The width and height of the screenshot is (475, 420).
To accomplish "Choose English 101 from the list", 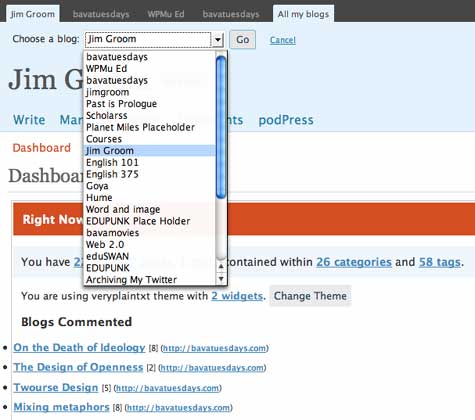I will tap(149, 162).
